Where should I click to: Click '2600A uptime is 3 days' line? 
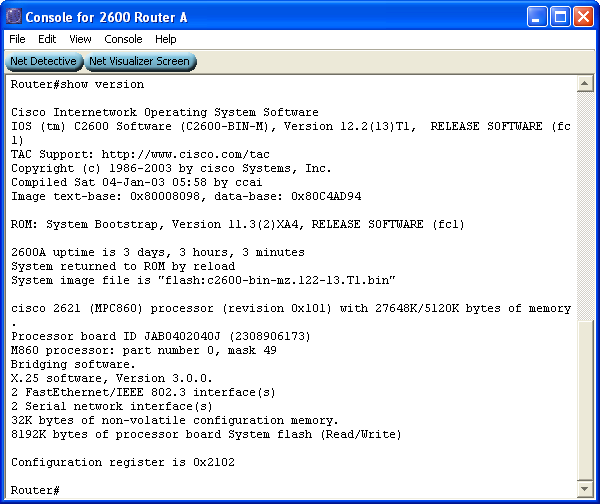click(x=158, y=252)
